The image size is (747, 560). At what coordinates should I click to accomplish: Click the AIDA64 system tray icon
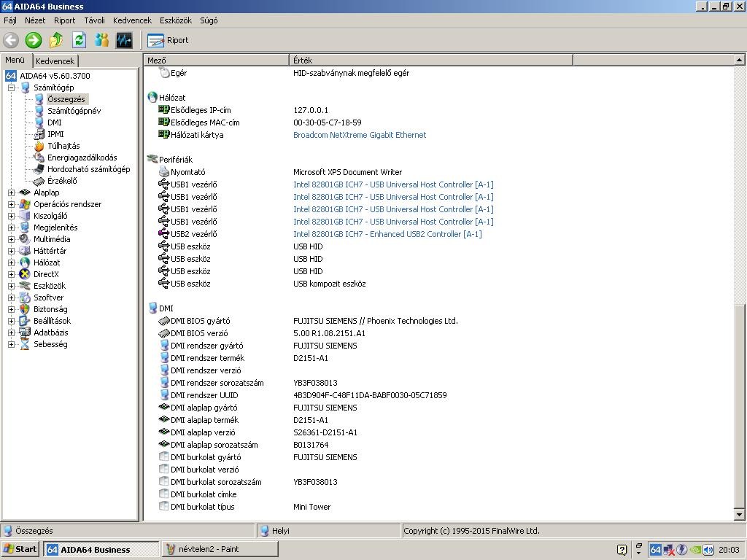tap(656, 550)
